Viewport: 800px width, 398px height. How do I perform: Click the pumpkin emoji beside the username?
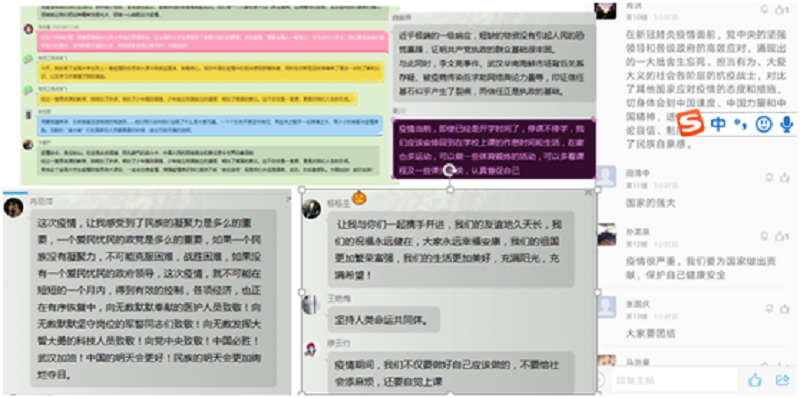pos(359,197)
